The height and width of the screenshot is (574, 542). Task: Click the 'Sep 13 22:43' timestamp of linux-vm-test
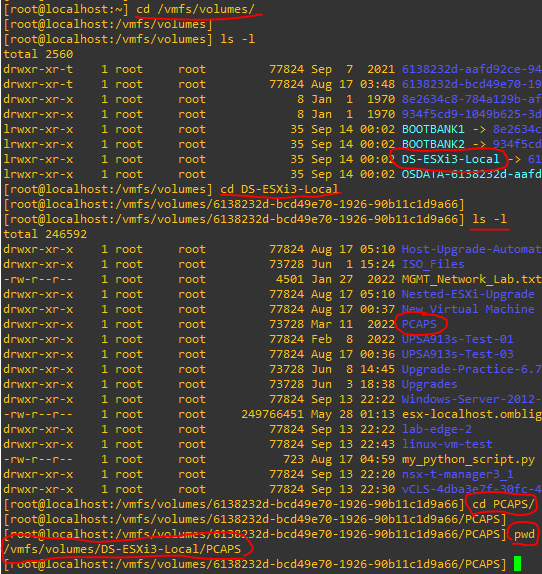(x=353, y=444)
